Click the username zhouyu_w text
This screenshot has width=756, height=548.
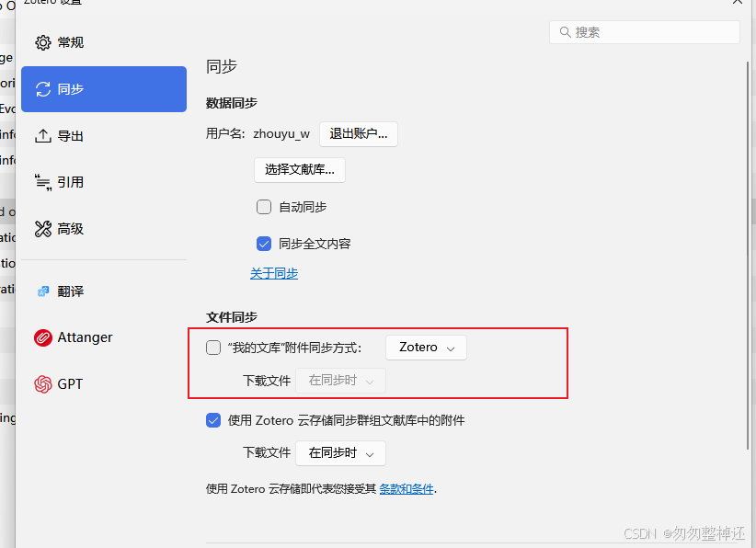point(281,133)
